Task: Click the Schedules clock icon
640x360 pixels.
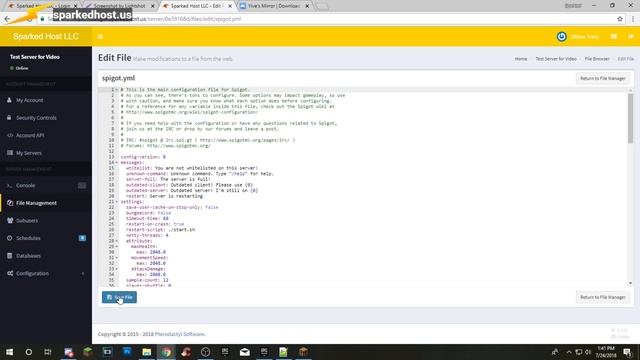Action: [10, 238]
